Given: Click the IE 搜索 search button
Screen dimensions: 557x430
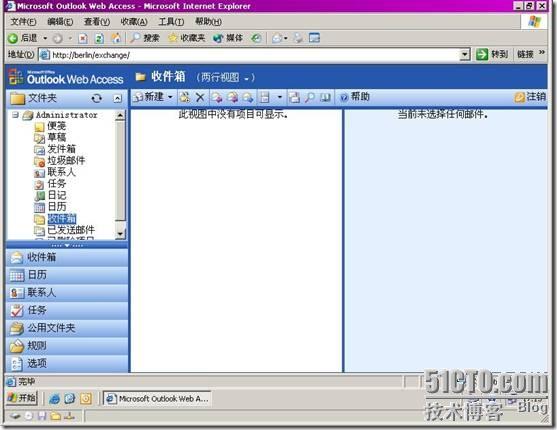Looking at the screenshot, I should click(x=144, y=38).
